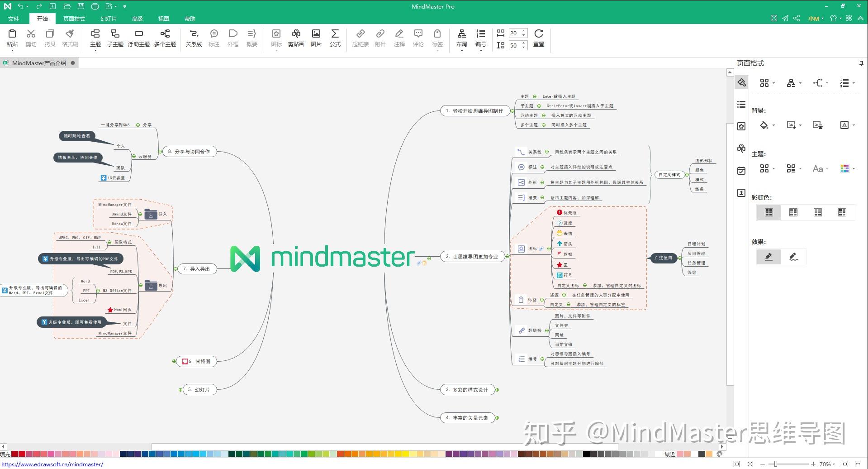Expand the 5. 幻灯片 node
868x469 pixels.
(x=180, y=390)
